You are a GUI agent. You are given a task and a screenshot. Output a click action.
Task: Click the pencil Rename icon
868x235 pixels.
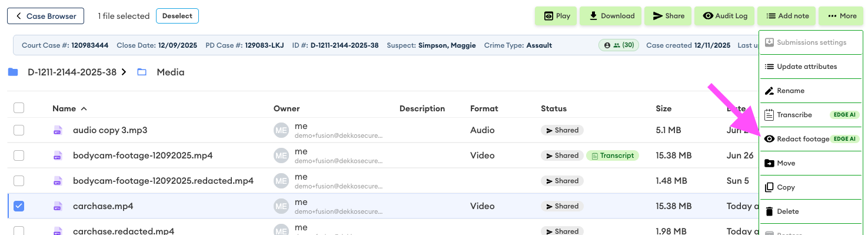click(769, 91)
